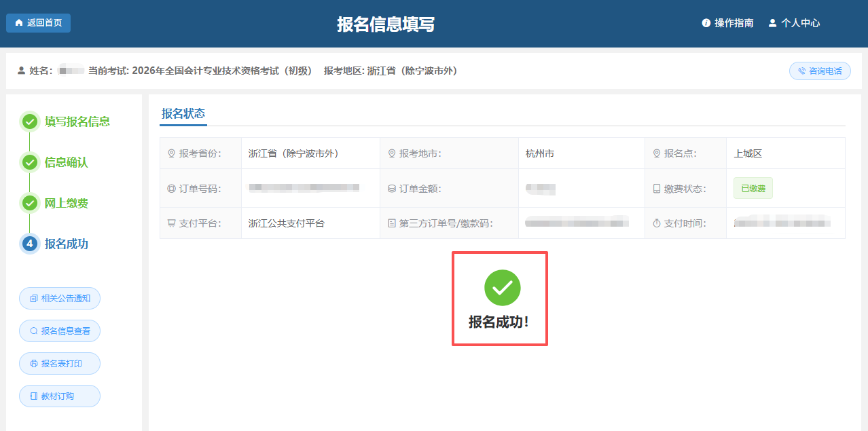Open 相关公告通知 in the sidebar
Viewport: 868px width, 431px height.
[x=60, y=298]
